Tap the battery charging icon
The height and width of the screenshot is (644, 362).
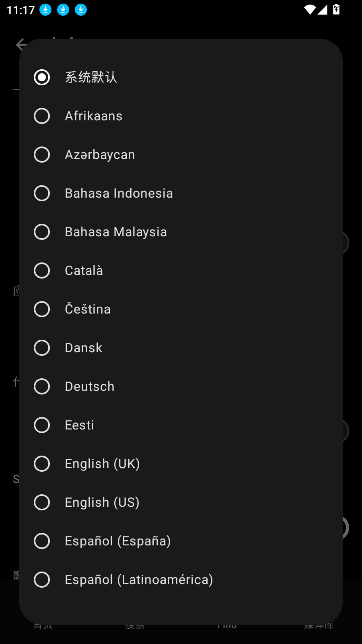[336, 10]
